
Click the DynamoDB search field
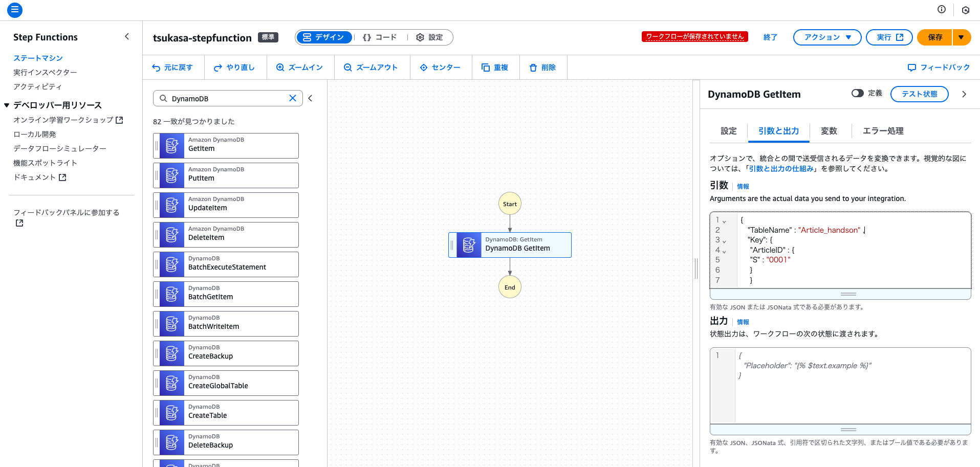[228, 98]
